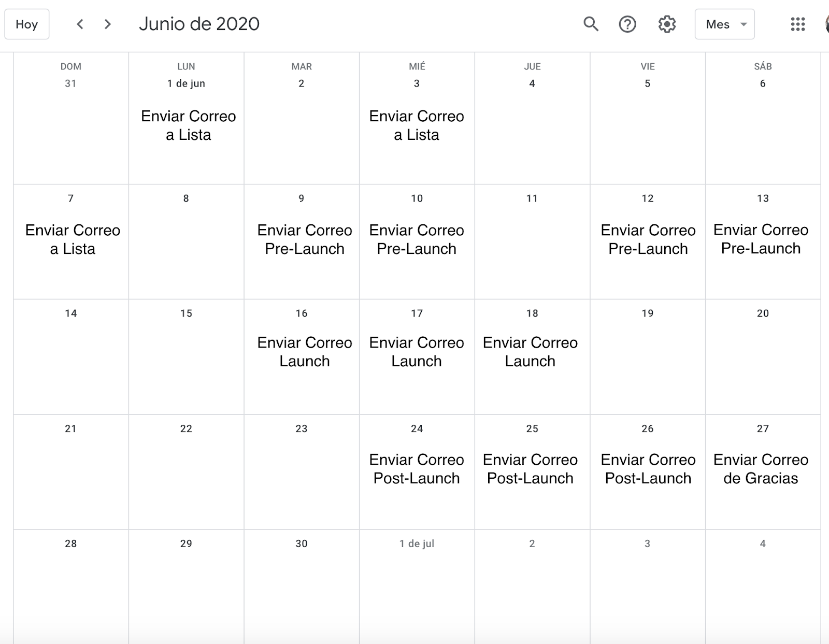
Task: Go to previous month arrow
Action: tap(80, 24)
